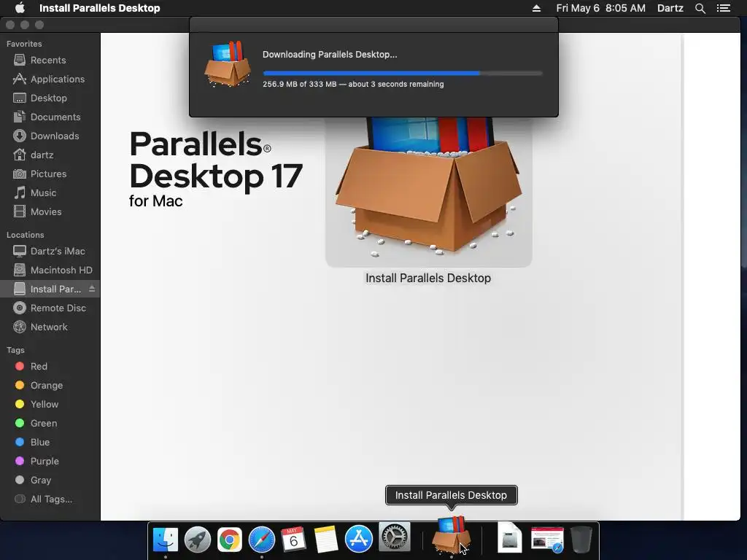747x560 pixels.
Task: Select Remote Disc location
Action: click(50, 308)
